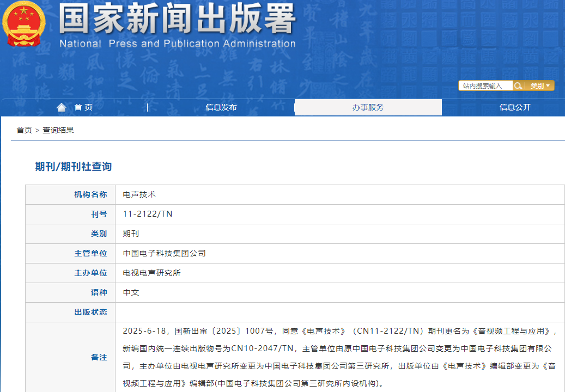Click the empty 出版状态 value cell
Image resolution: width=565 pixels, height=392 pixels.
click(x=338, y=312)
